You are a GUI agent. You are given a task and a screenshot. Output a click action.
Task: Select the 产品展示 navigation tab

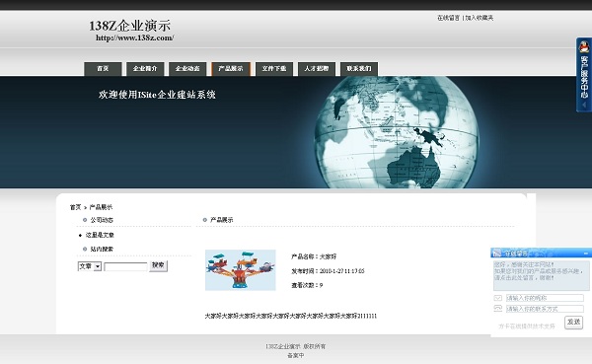click(231, 69)
